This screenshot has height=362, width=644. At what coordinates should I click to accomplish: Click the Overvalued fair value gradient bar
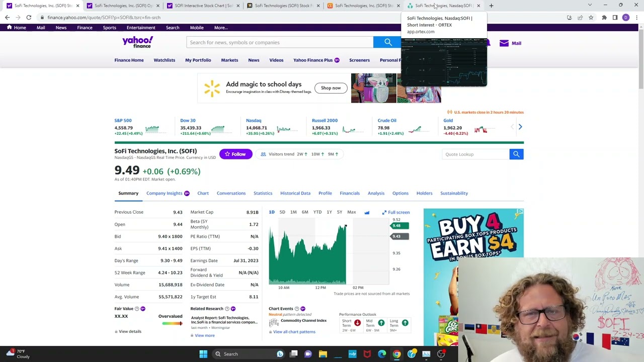click(172, 323)
